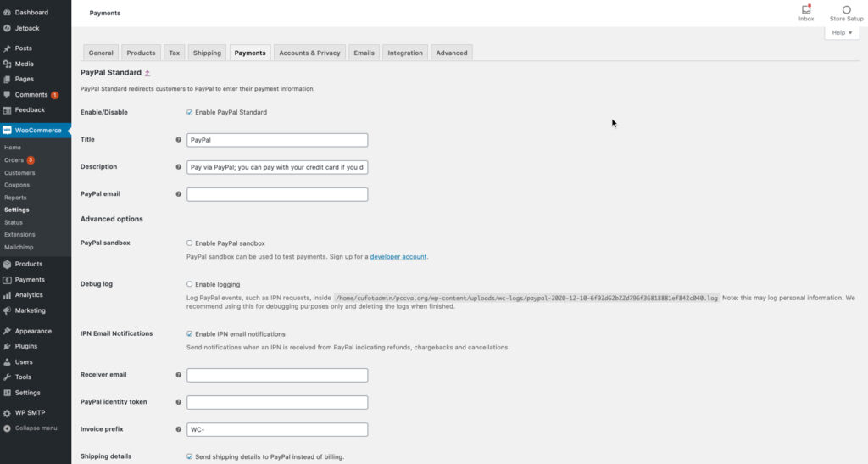Click the help icon beside PayPal identity token
868x464 pixels.
tap(178, 402)
